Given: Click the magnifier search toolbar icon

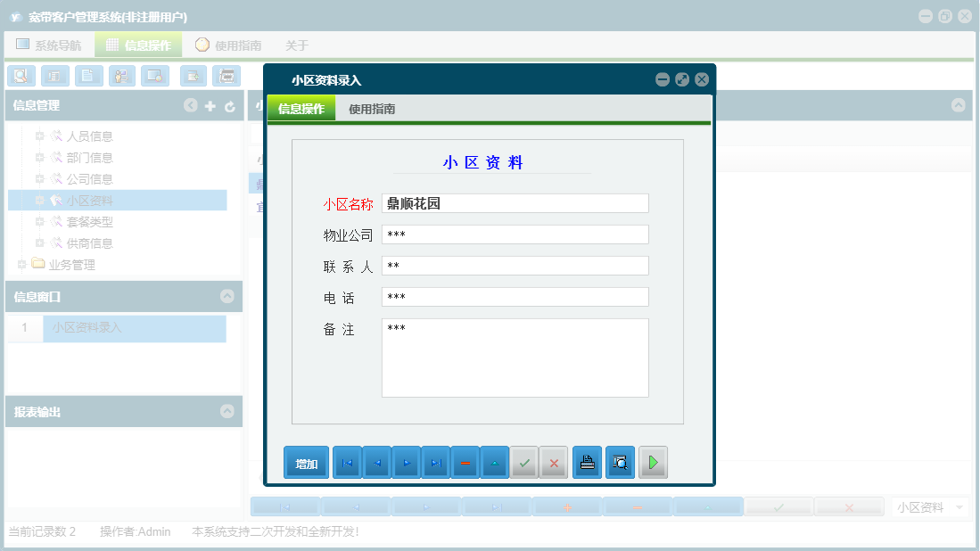Looking at the screenshot, I should [x=21, y=76].
